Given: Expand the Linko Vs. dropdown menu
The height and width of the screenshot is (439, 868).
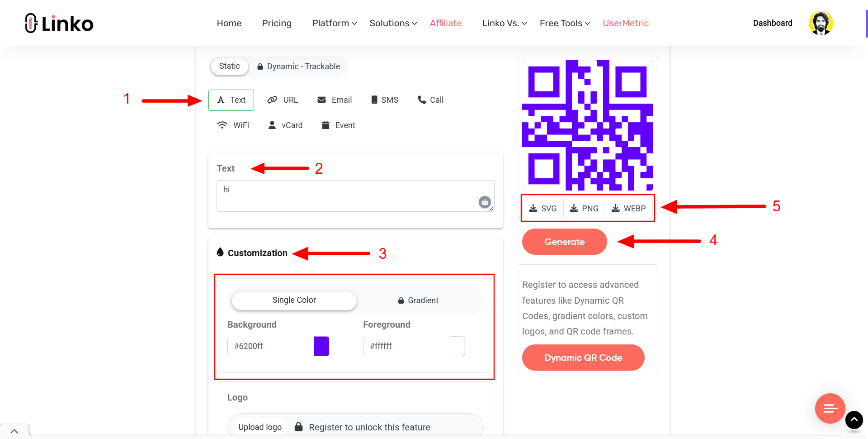Looking at the screenshot, I should click(x=505, y=23).
